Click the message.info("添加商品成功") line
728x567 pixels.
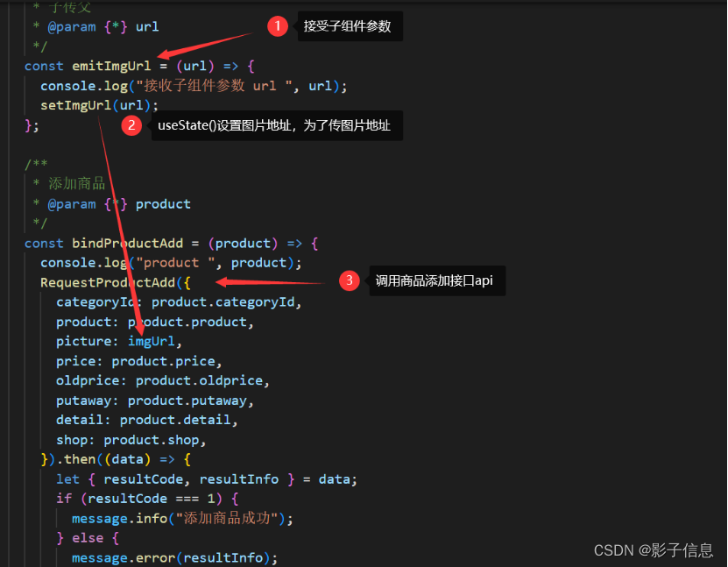[x=182, y=518]
